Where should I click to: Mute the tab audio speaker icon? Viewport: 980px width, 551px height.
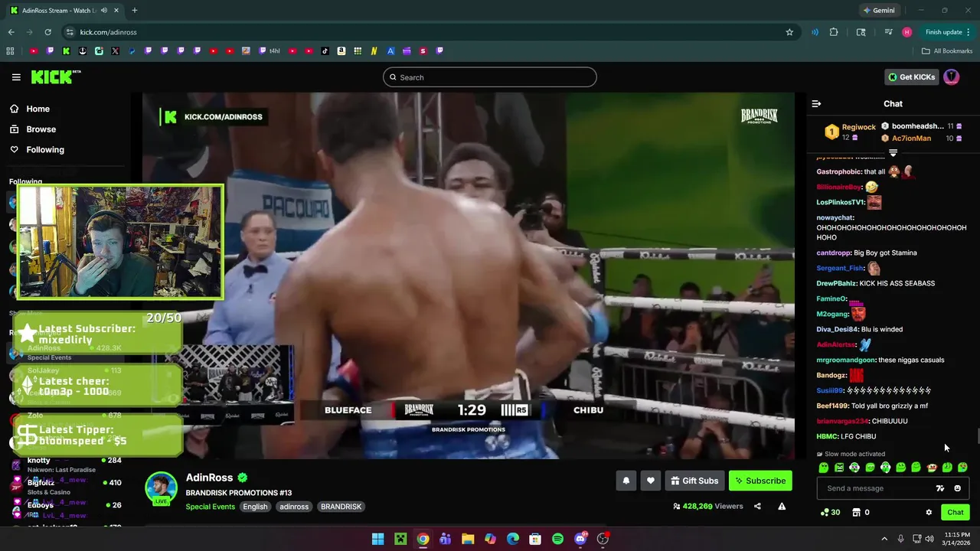pos(104,11)
